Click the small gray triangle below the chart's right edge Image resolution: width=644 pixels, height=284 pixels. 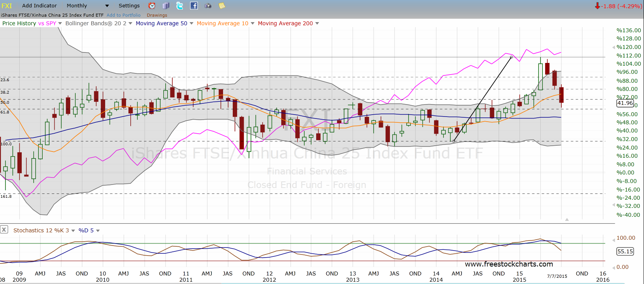click(x=567, y=220)
